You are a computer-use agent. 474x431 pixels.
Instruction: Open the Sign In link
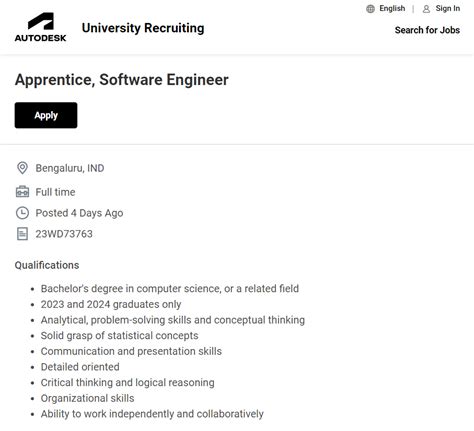pyautogui.click(x=448, y=8)
